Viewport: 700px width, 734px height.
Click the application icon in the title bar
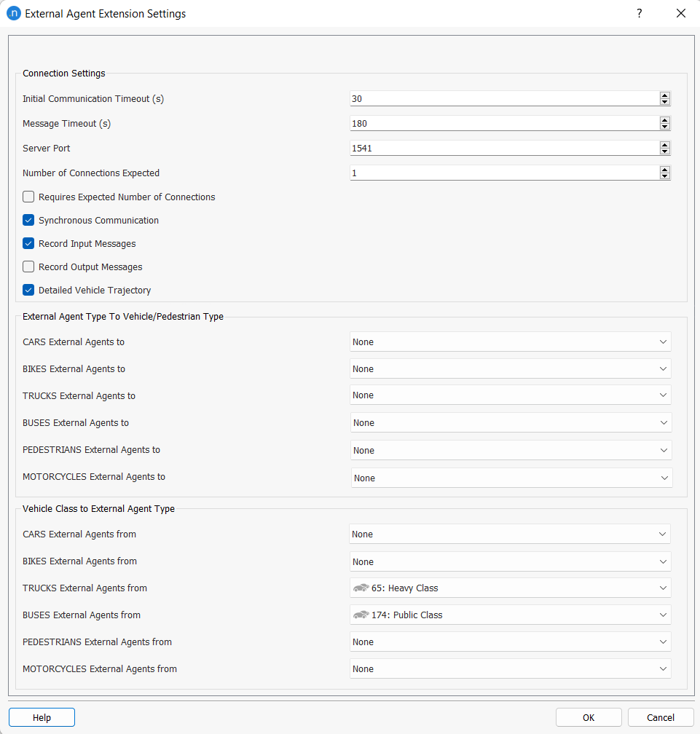[14, 13]
